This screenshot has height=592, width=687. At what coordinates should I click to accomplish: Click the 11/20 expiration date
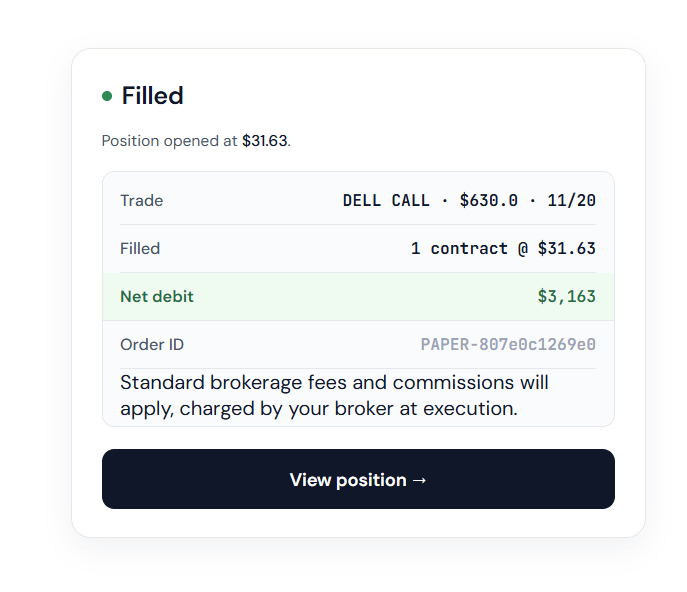pyautogui.click(x=571, y=201)
